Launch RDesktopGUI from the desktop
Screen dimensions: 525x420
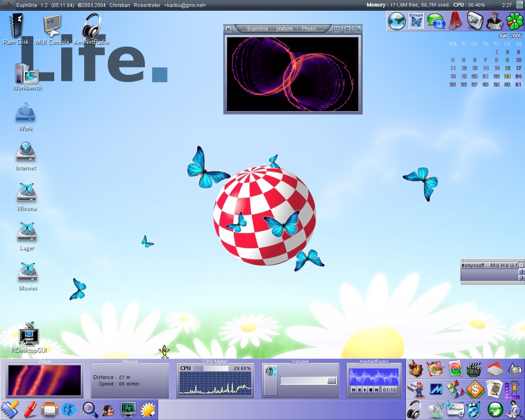point(29,338)
